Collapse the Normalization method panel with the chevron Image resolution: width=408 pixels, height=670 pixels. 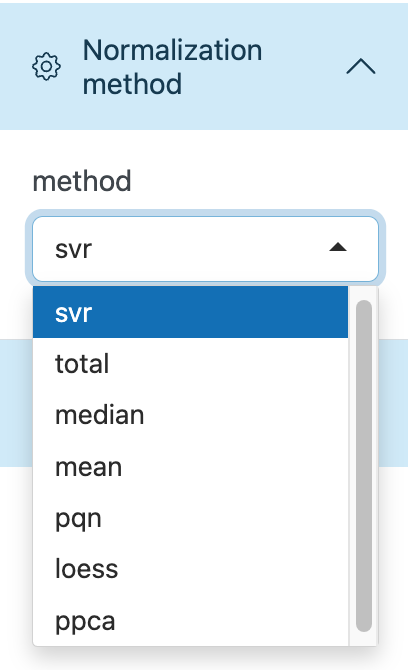point(361,67)
